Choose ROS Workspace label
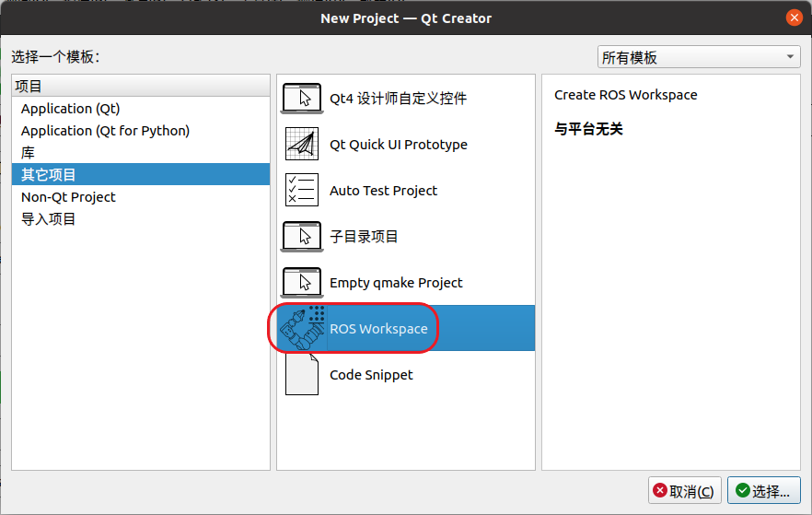Viewport: 812px width, 515px height. coord(378,329)
